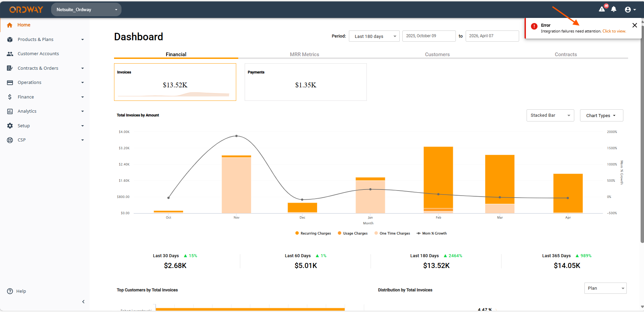
Task: Collapse sidebar using the left chevron
Action: [83, 302]
